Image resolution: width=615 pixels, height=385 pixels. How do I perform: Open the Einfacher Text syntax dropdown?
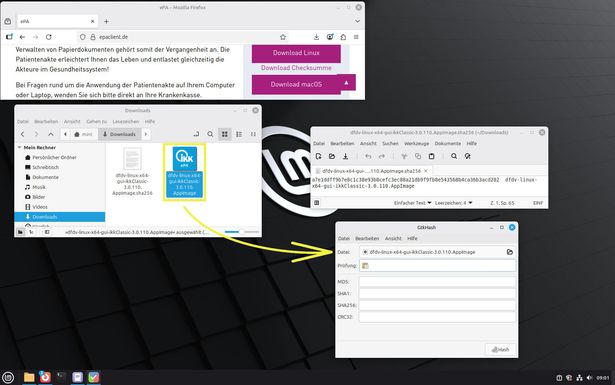click(x=413, y=203)
